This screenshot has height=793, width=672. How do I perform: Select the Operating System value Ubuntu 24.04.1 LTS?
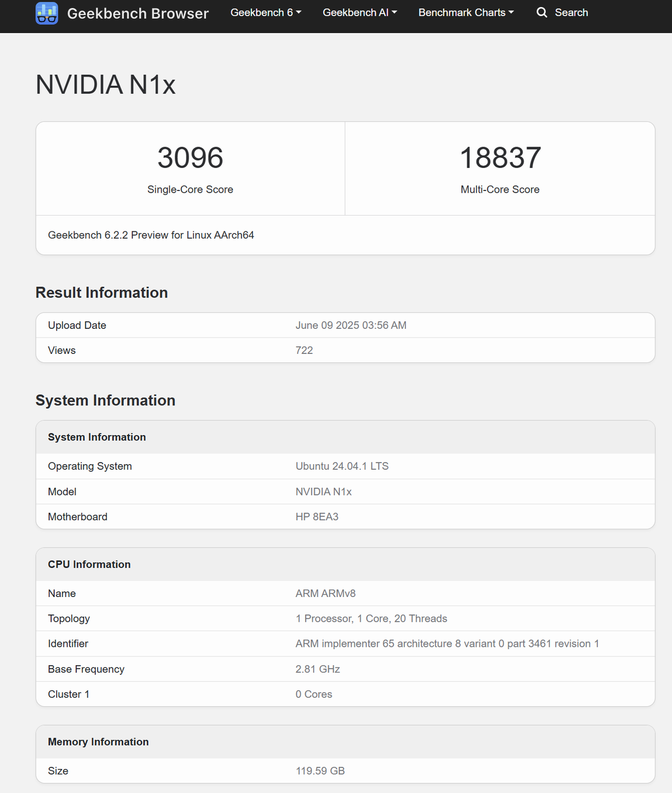[342, 466]
